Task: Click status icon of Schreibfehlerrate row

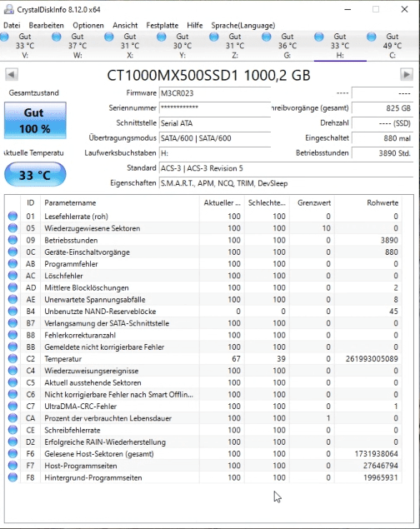Action: (12, 430)
